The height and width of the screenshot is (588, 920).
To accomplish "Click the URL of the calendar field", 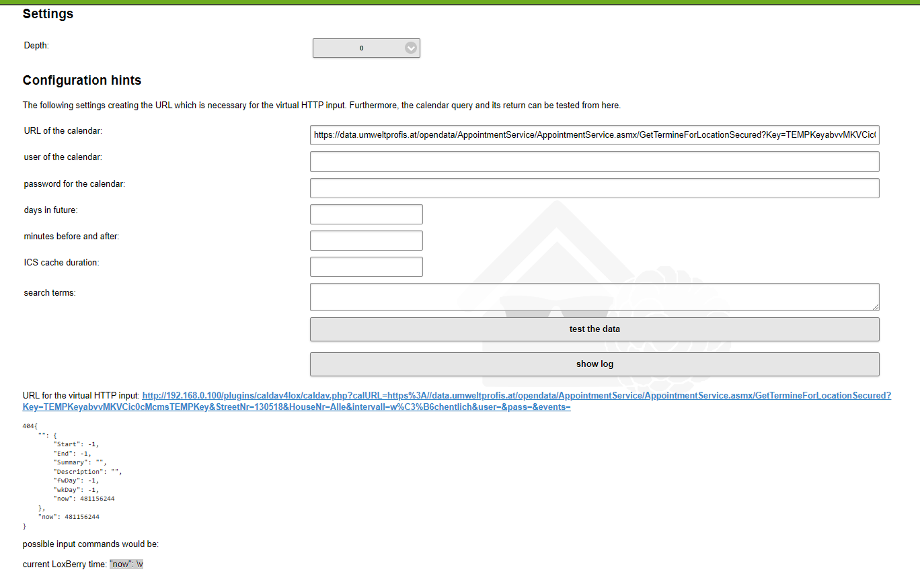I will click(595, 135).
